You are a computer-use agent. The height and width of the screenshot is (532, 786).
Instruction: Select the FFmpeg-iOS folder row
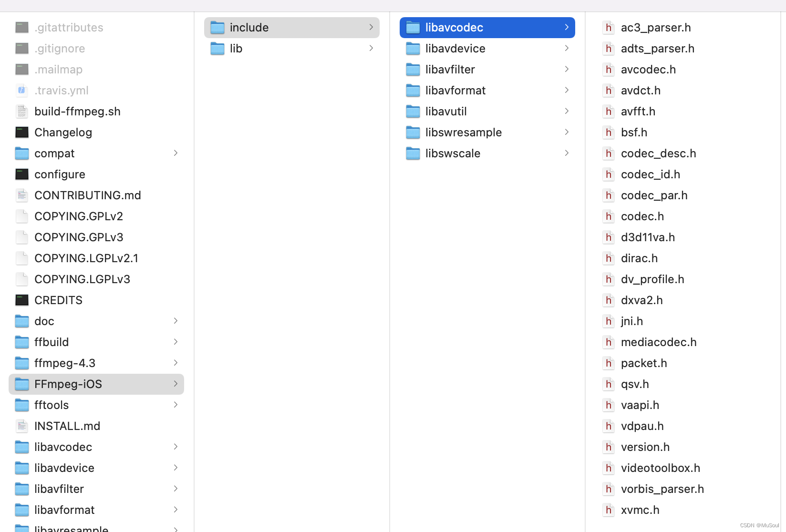[96, 384]
